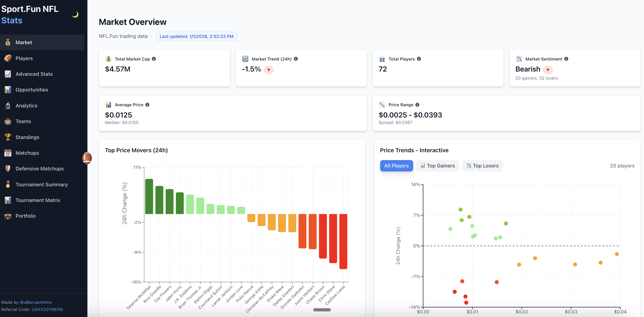
Task: Toggle dark mode moon icon
Action: (x=75, y=15)
